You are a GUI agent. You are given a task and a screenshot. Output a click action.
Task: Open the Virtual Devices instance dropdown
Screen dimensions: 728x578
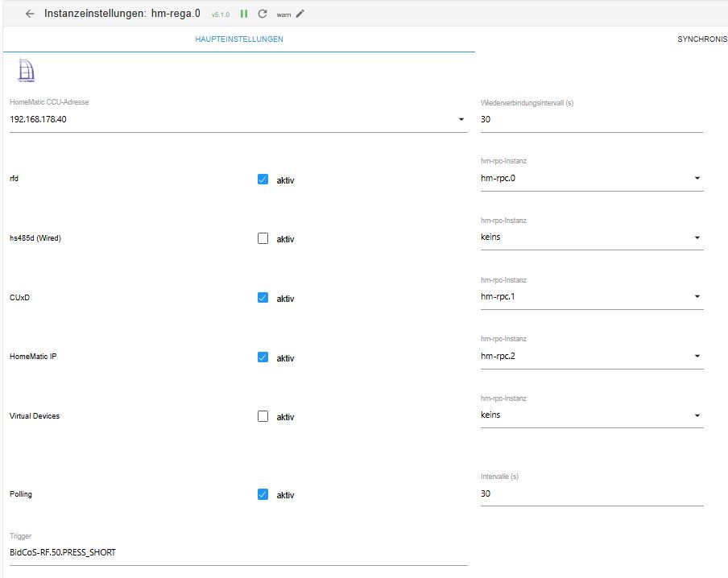pos(697,415)
